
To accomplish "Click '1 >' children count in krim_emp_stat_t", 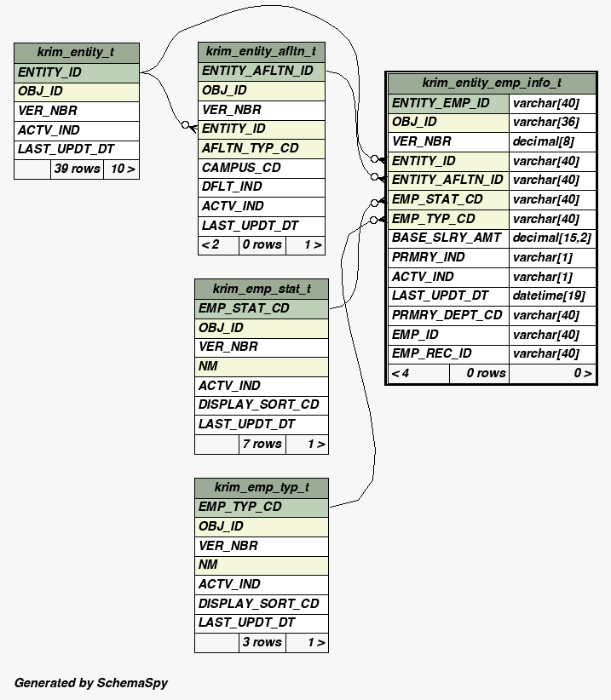I will coord(308,445).
